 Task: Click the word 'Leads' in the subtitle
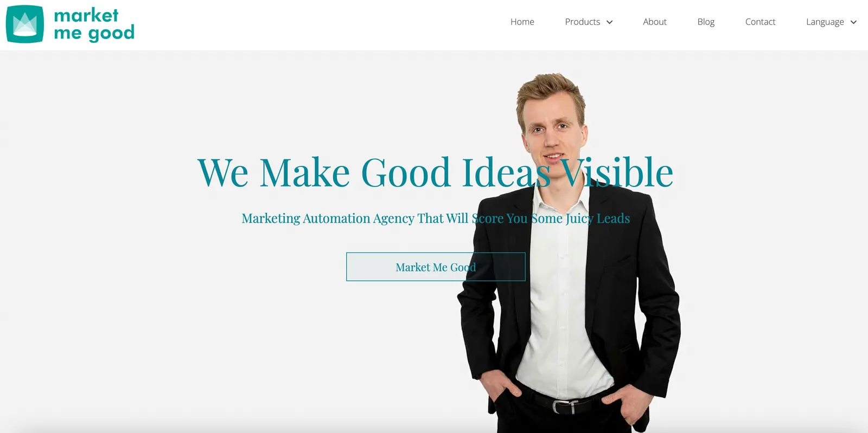pos(613,218)
